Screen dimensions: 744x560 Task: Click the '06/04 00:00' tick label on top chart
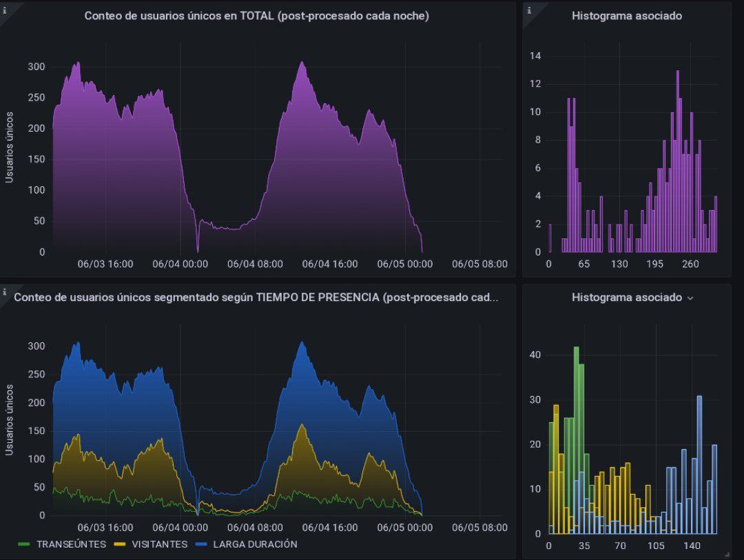[x=180, y=264]
